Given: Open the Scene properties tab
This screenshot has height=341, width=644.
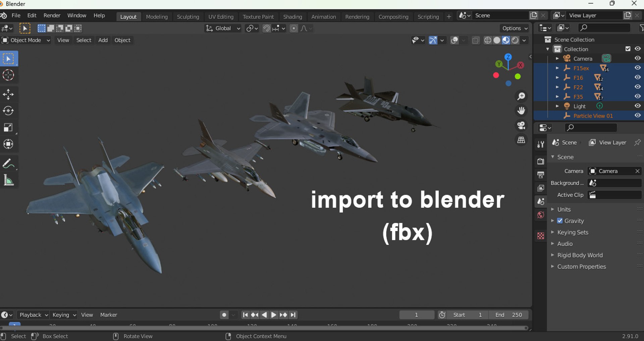Looking at the screenshot, I should 541,202.
